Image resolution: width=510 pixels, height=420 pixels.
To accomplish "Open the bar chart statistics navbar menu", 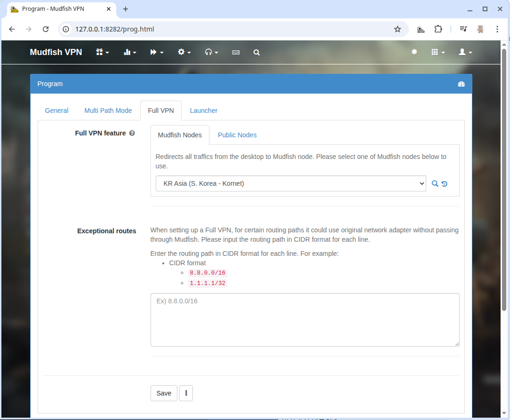I will [130, 52].
